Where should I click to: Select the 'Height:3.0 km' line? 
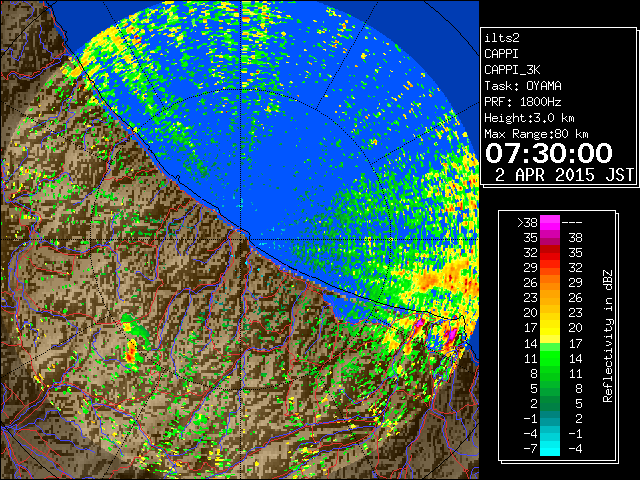(x=529, y=118)
